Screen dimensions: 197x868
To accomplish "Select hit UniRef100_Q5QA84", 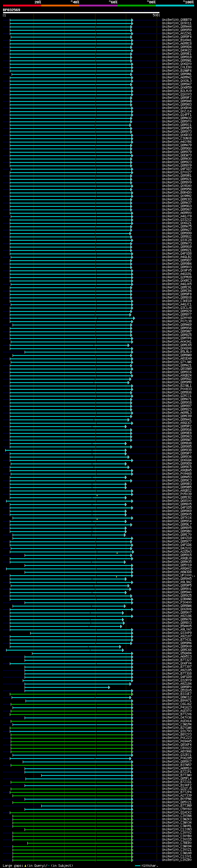I will (x=177, y=653).
